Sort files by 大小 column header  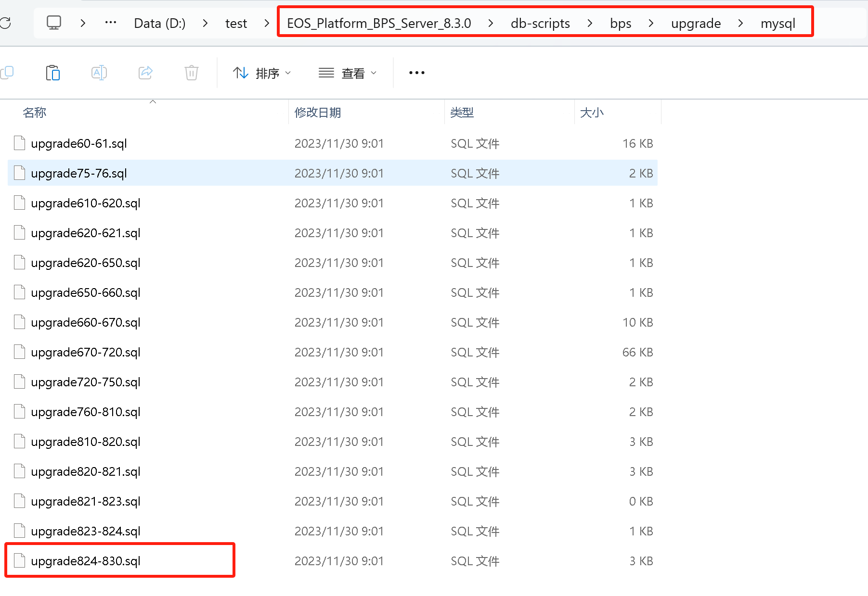click(x=591, y=113)
